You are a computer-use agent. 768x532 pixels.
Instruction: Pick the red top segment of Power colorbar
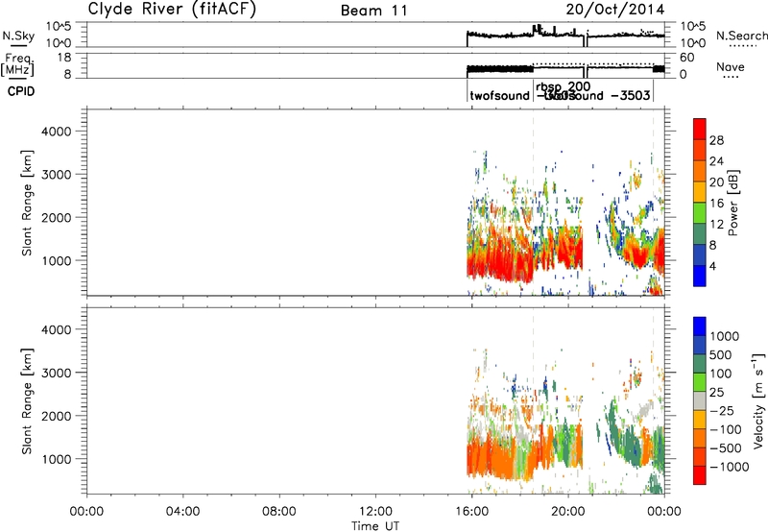[700, 129]
